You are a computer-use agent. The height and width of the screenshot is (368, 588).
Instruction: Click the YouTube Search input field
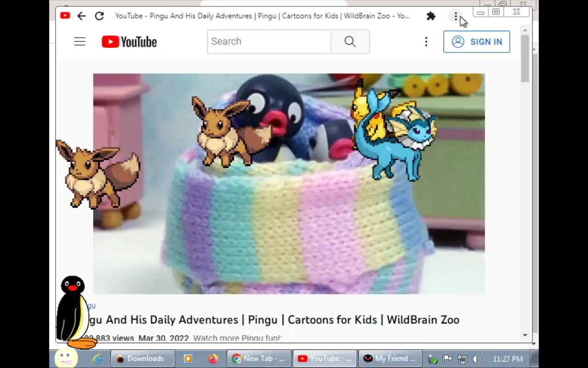coord(269,41)
